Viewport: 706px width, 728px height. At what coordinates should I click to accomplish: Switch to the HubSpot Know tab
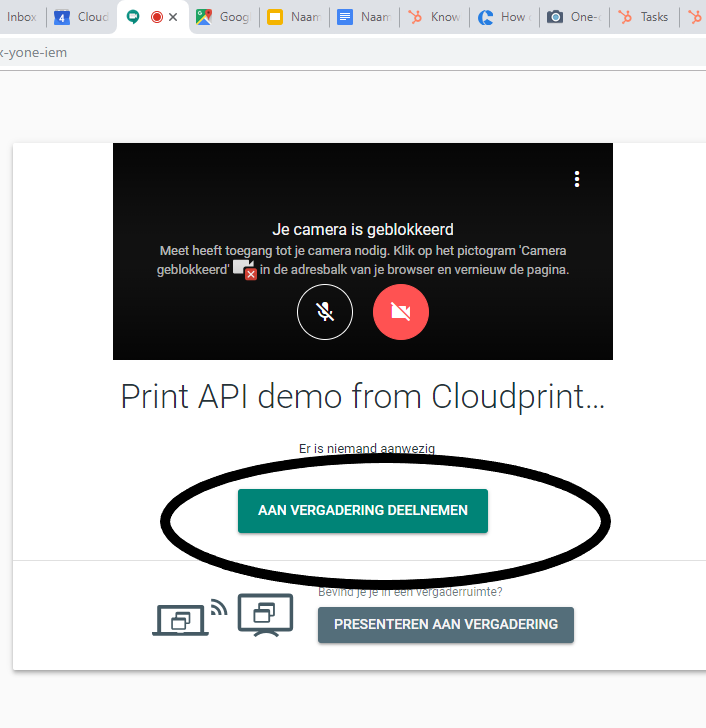(x=434, y=17)
